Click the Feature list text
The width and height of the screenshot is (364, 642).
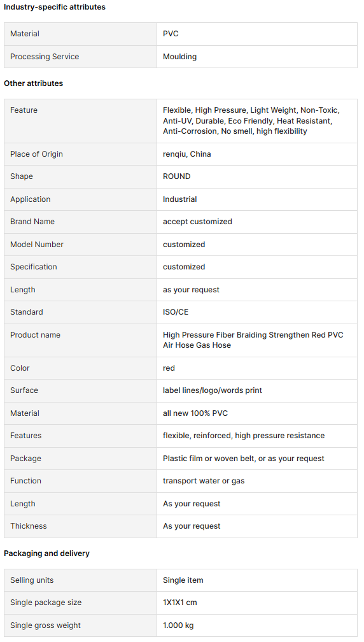coord(251,121)
